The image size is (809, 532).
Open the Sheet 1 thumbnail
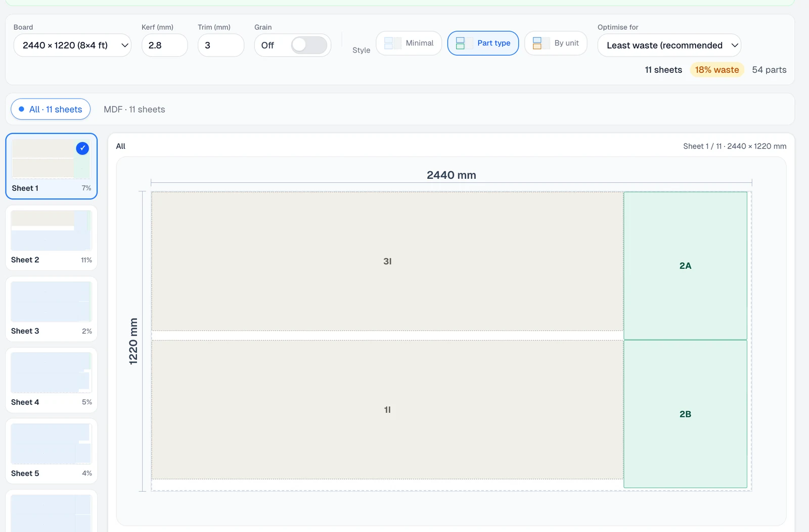pyautogui.click(x=51, y=166)
